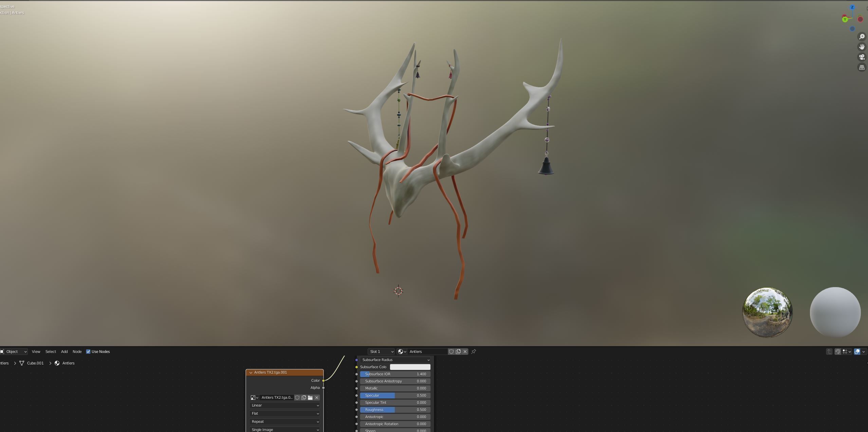Click the Antlers material icon in breadcrumb

click(x=57, y=363)
